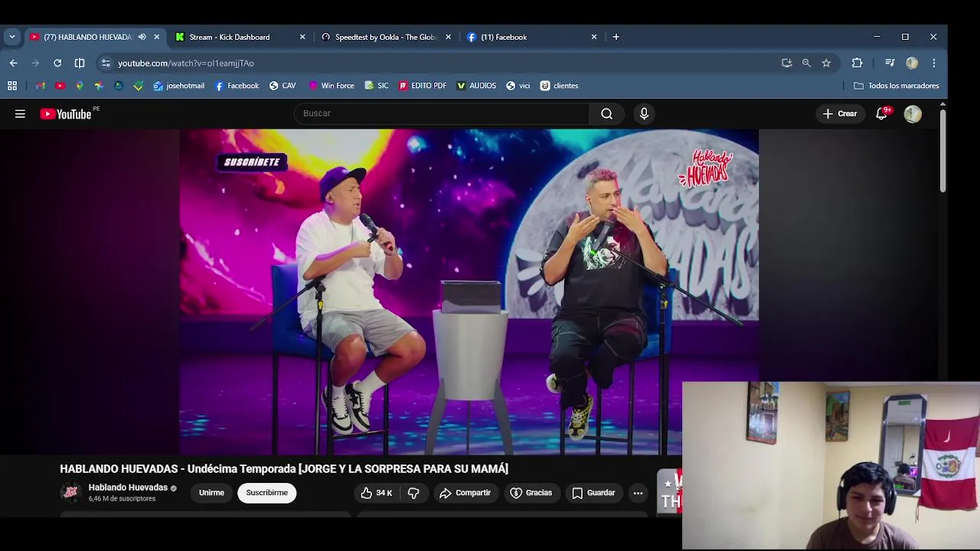Open the Extensions puzzle icon
980x551 pixels.
[857, 63]
